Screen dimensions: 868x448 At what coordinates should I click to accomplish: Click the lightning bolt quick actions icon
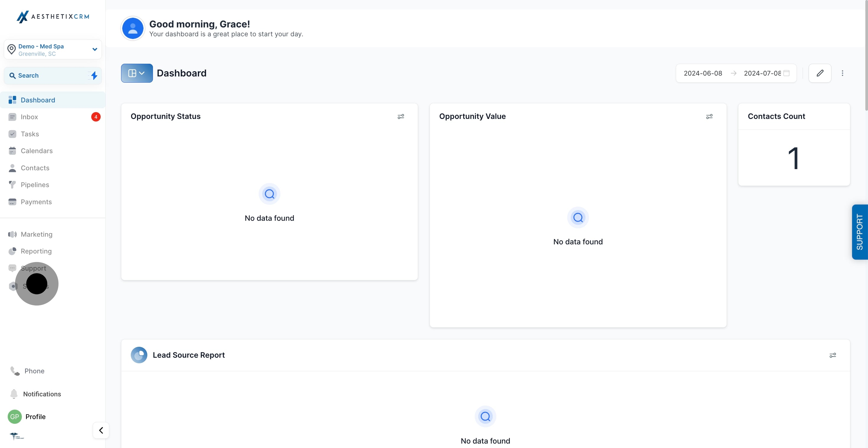coord(94,76)
